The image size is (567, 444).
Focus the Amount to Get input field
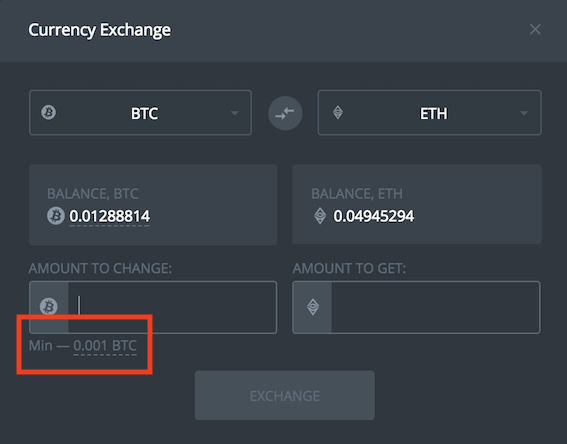click(436, 307)
